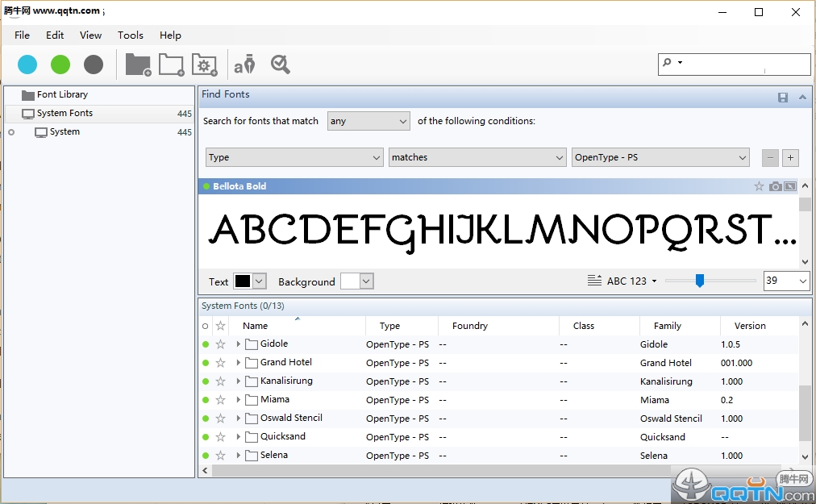This screenshot has height=504, width=816.
Task: Click the Foundry column header
Action: coord(470,326)
